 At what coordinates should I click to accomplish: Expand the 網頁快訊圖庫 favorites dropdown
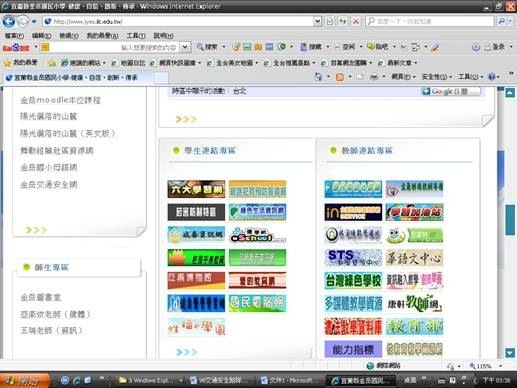coord(200,63)
